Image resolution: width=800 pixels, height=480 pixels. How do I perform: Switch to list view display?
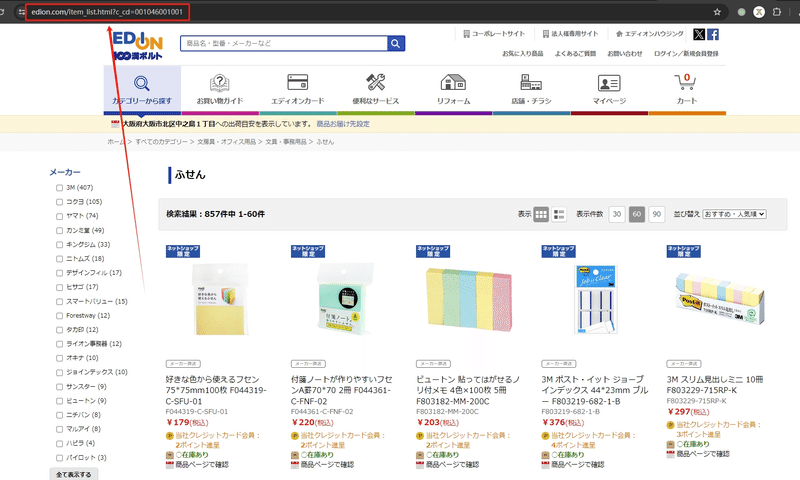tap(559, 214)
